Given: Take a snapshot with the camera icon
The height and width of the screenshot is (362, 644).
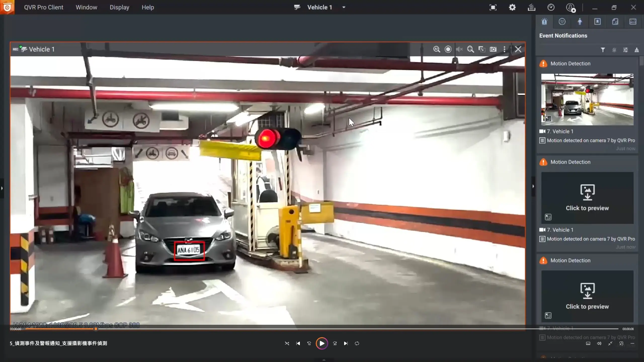Looking at the screenshot, I should pyautogui.click(x=493, y=49).
